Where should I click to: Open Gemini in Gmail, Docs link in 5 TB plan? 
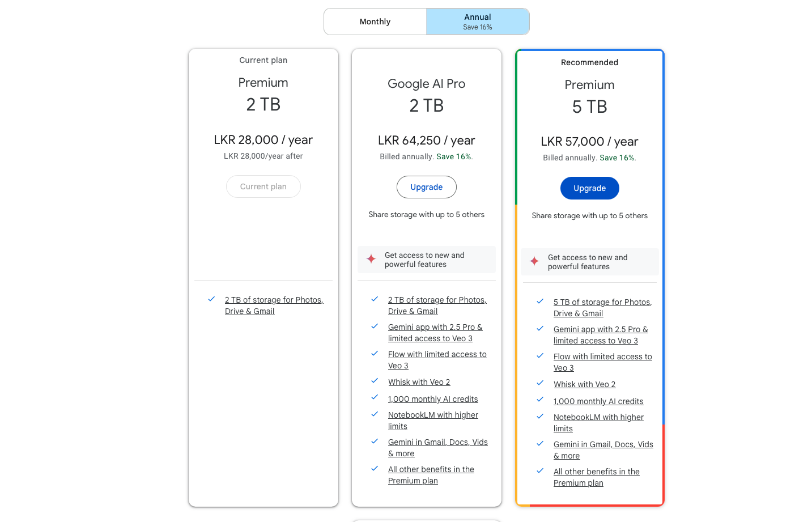[x=603, y=450]
